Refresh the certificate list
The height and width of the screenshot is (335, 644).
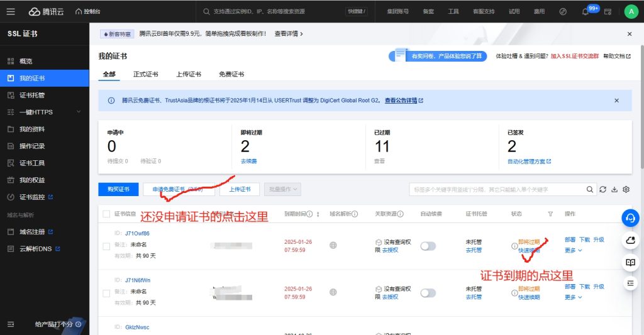pos(602,189)
